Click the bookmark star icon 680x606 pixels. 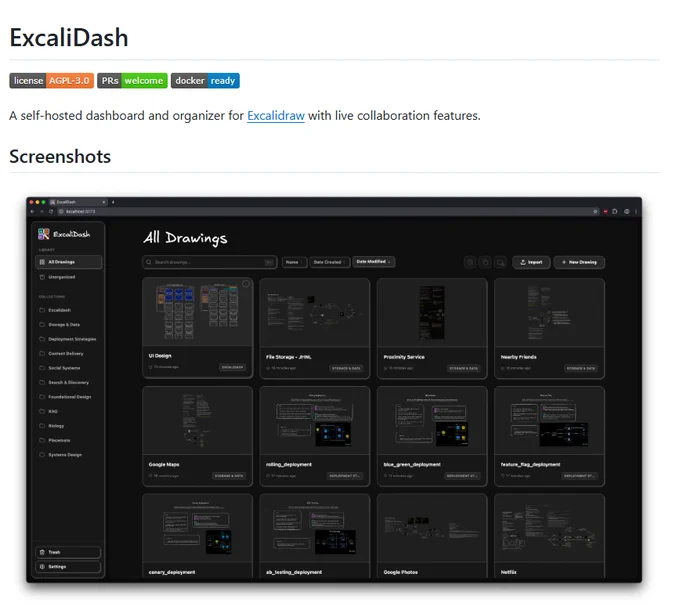point(595,212)
